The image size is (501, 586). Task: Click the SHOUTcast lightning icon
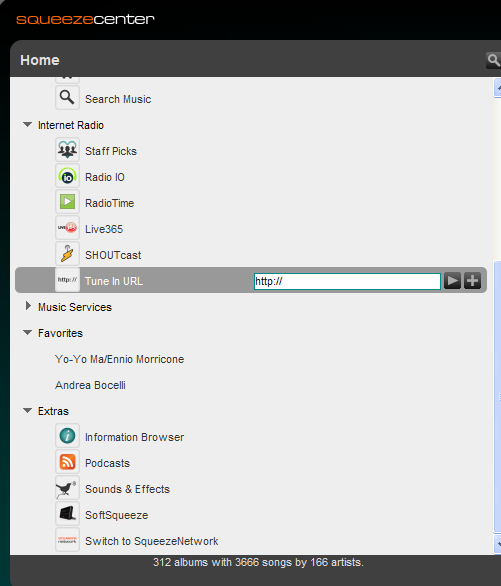[x=67, y=254]
